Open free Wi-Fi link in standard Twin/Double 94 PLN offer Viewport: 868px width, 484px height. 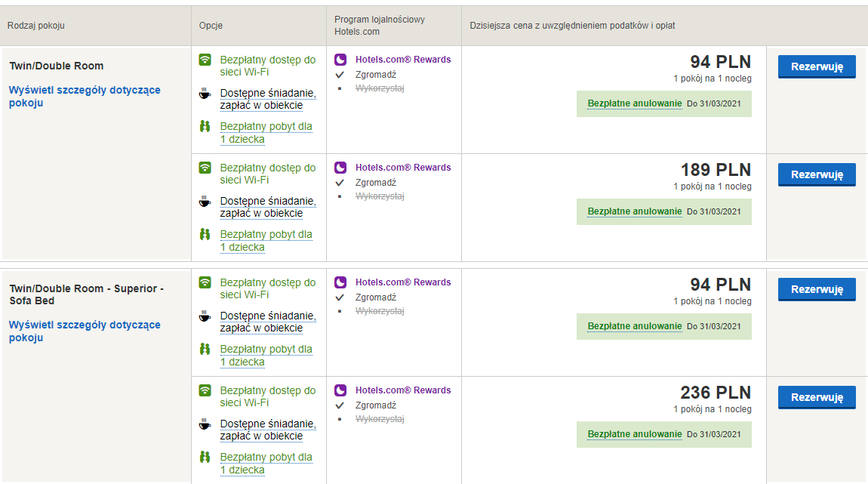[268, 66]
